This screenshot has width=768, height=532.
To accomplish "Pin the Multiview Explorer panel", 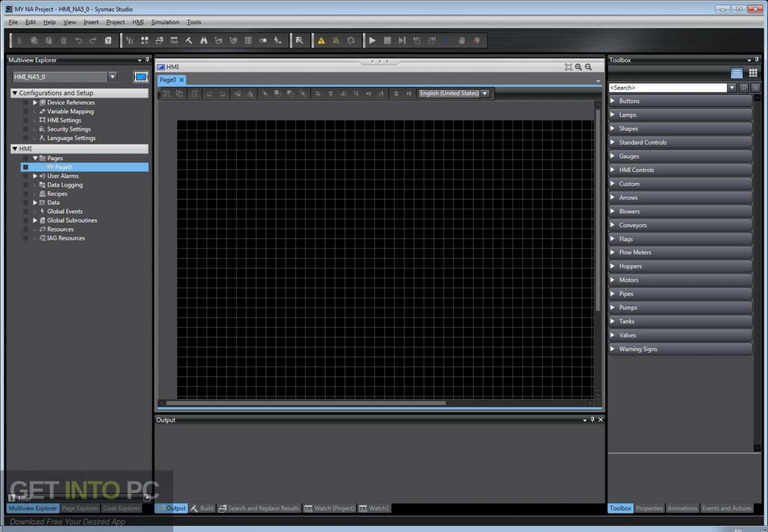I will (x=147, y=60).
